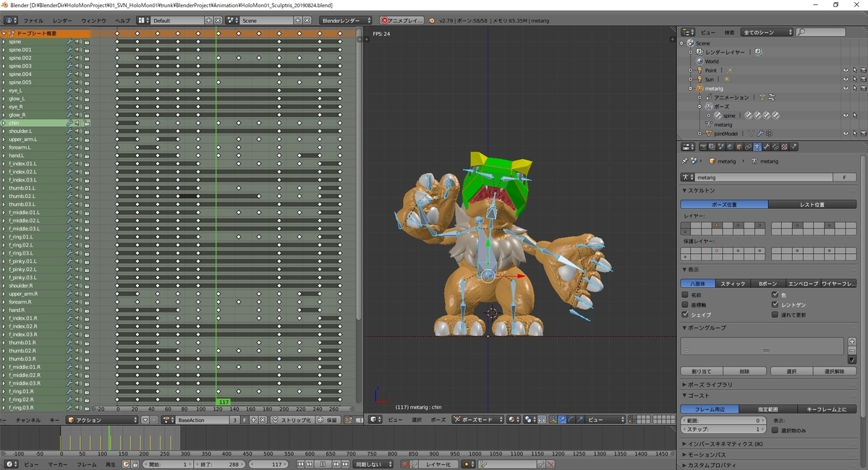The width and height of the screenshot is (868, 470).
Task: Click the wrench icon on chin channel
Action: pyautogui.click(x=70, y=123)
